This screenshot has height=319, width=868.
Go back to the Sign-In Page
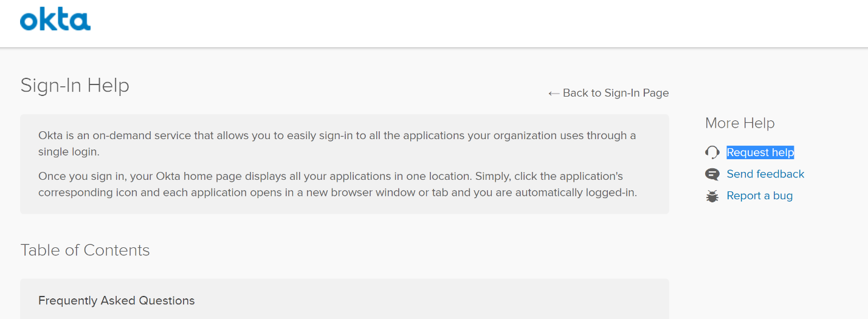[608, 93]
